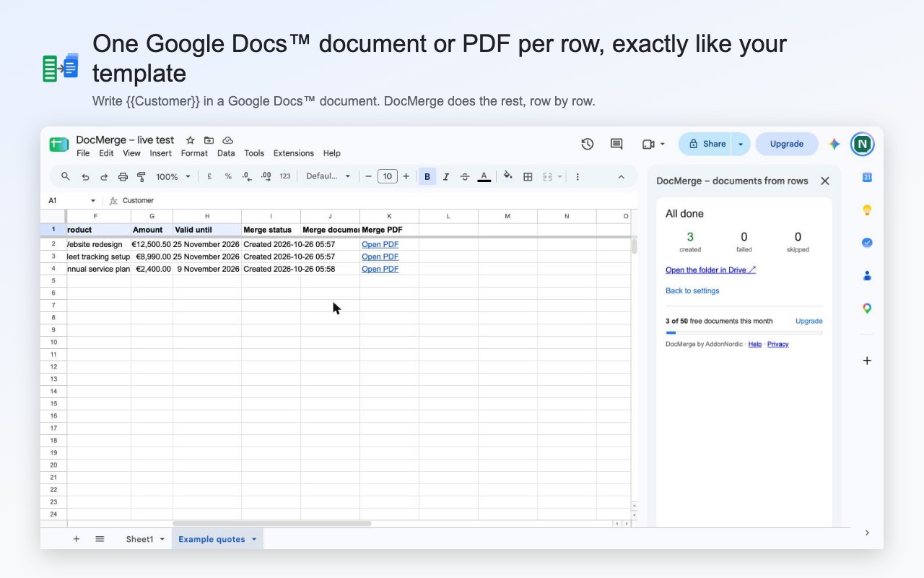Screen dimensions: 924x578
Task: Switch to the Sheet1 tab
Action: point(139,539)
